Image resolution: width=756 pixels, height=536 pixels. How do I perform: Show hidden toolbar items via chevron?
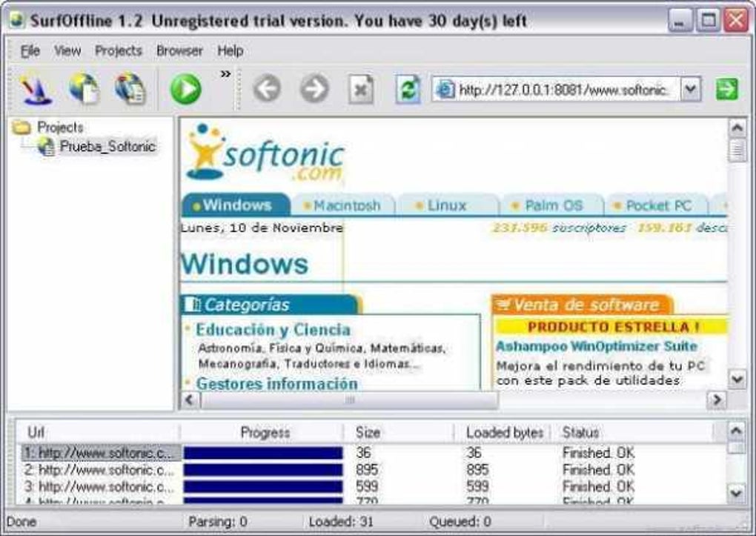point(225,74)
